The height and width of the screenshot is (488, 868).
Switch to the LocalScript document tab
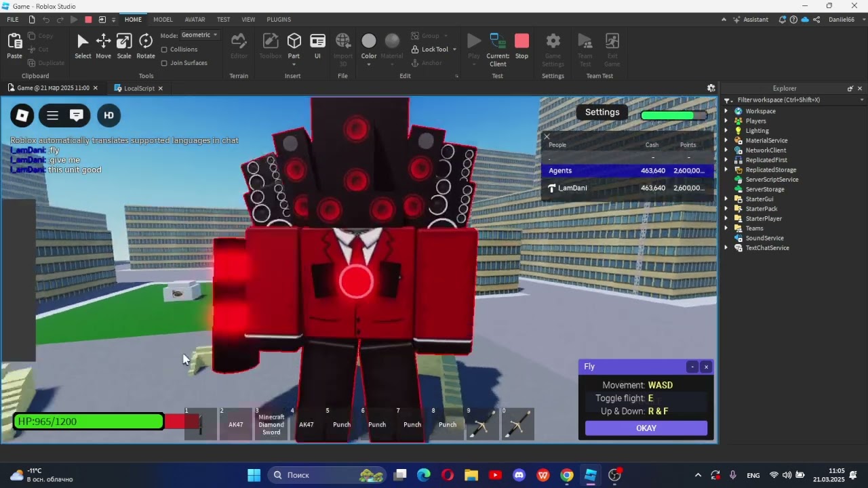(x=139, y=88)
